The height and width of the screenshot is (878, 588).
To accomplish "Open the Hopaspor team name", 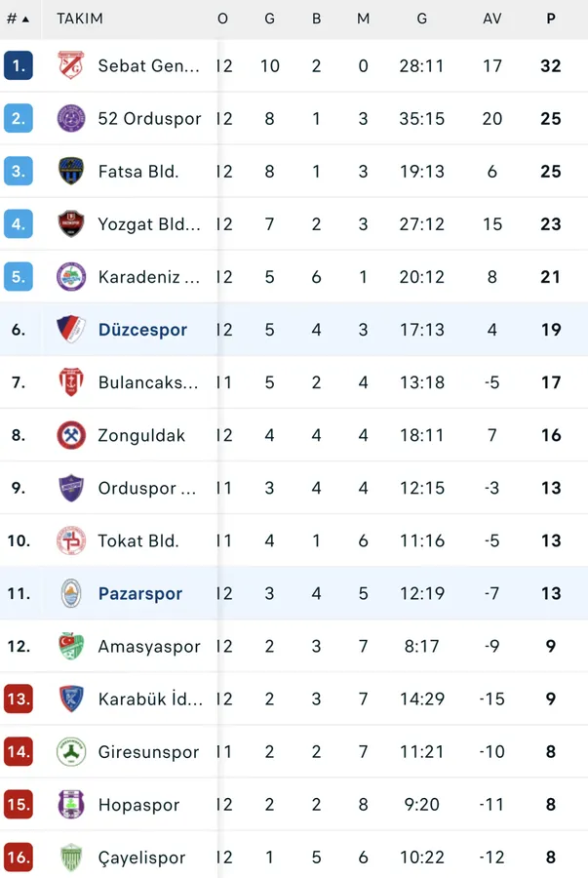I will pyautogui.click(x=138, y=805).
